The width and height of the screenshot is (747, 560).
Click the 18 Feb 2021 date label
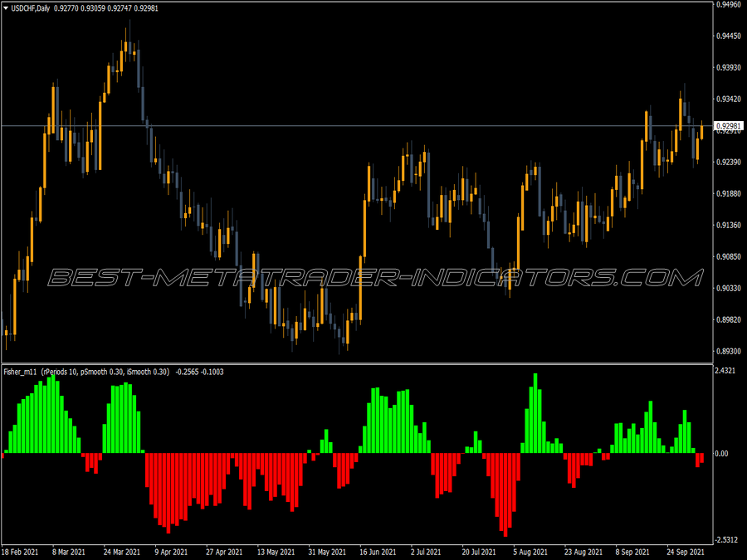20,552
